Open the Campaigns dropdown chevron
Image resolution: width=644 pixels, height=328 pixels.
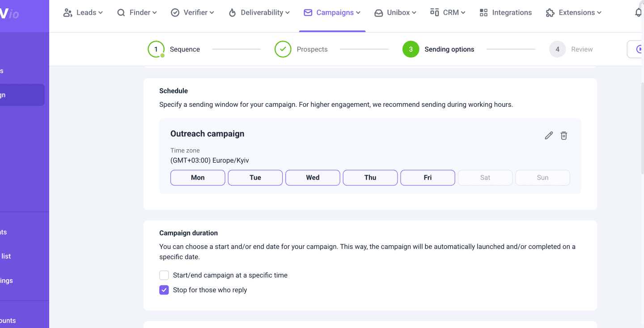pyautogui.click(x=358, y=13)
